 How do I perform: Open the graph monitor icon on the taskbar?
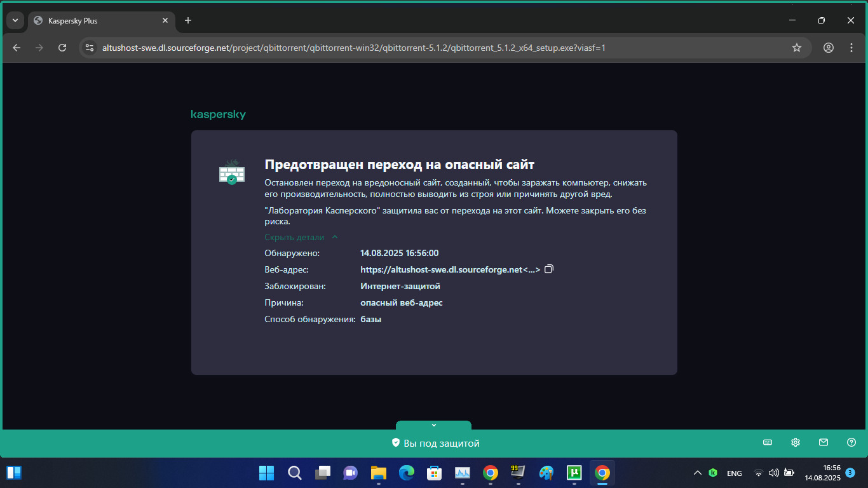point(463,473)
